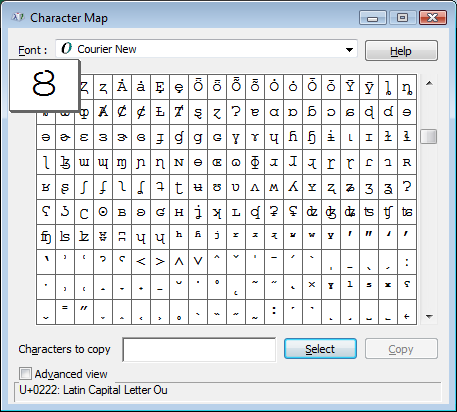The width and height of the screenshot is (457, 412).
Task: Select the down arrowhead (˅) cell
Action: coord(198,262)
